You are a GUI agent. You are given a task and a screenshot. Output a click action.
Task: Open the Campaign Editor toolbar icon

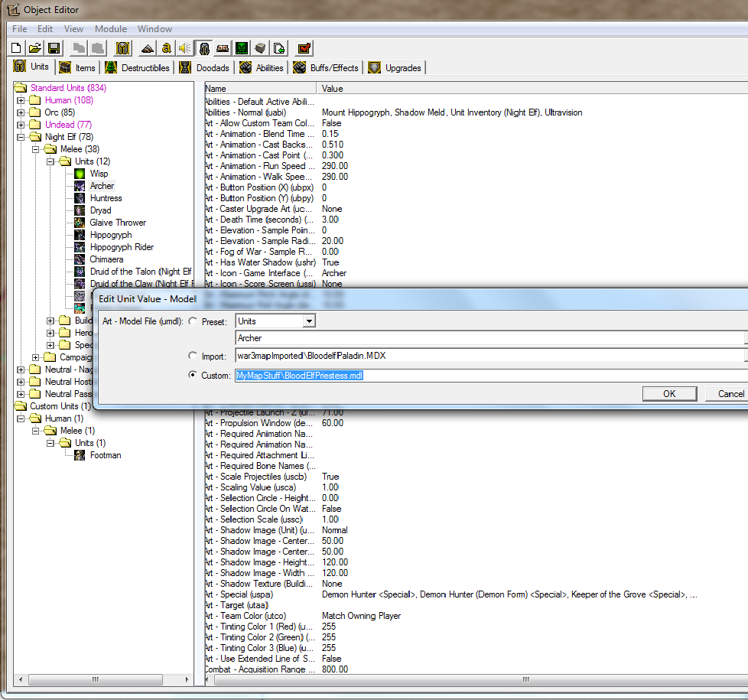[223, 48]
